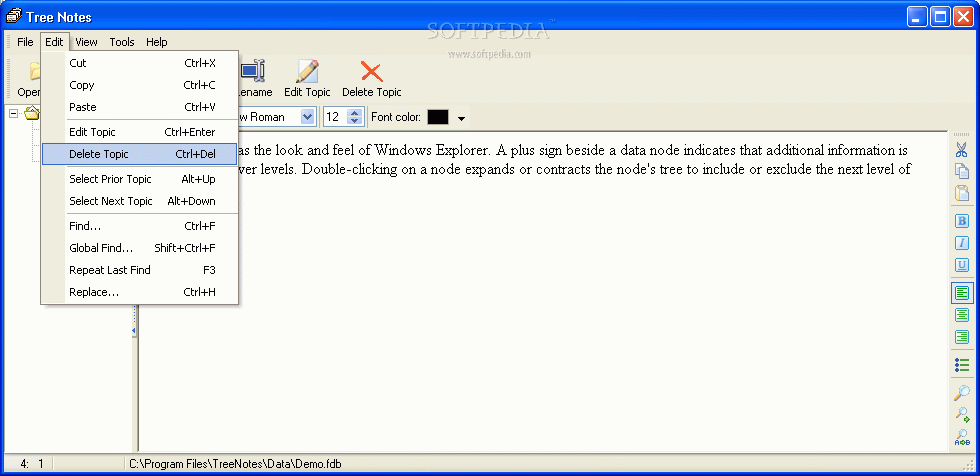Click the black font color swatch
980x476 pixels.
click(438, 117)
